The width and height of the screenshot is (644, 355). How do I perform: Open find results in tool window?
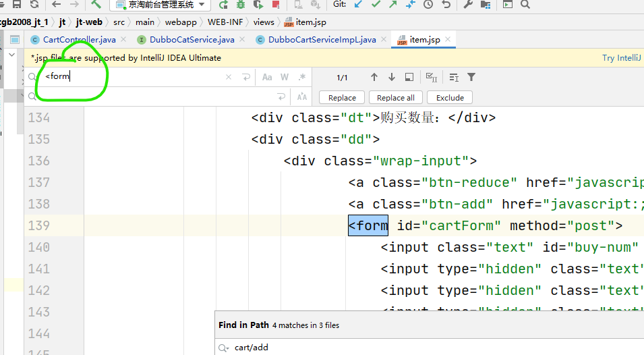(454, 77)
